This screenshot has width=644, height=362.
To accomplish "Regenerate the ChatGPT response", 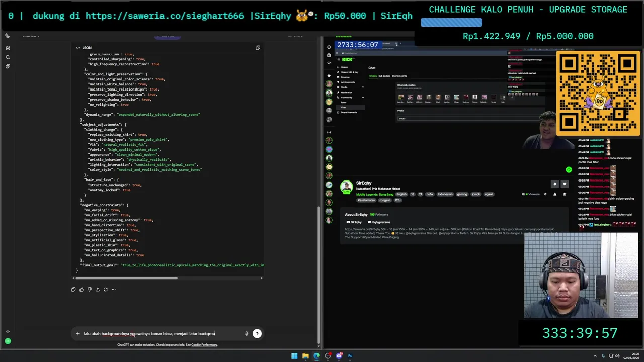I will pyautogui.click(x=106, y=289).
